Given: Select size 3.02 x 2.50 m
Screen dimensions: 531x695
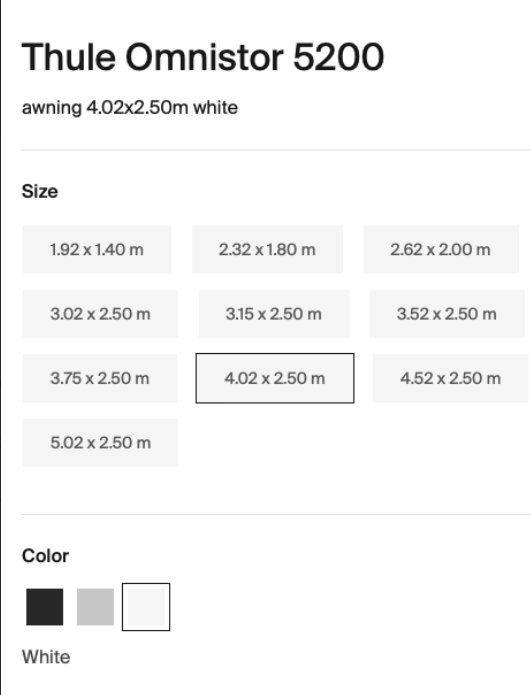Looking at the screenshot, I should coord(100,314).
